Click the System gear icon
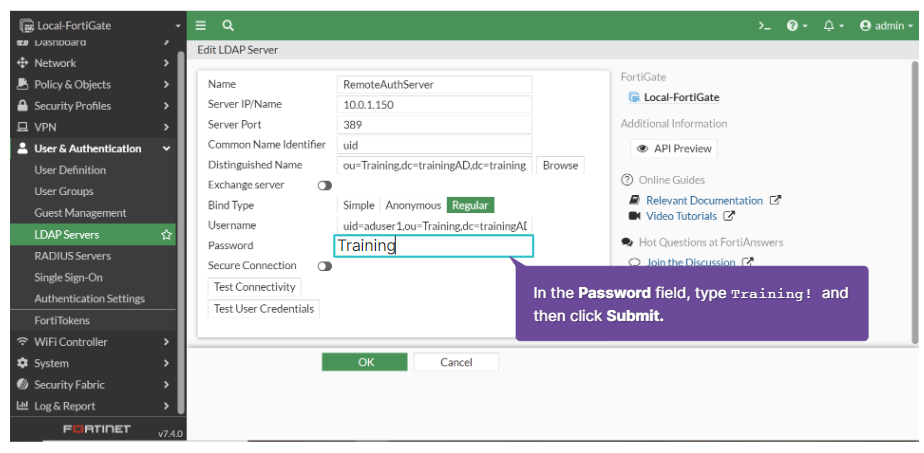Image resolution: width=924 pixels, height=453 pixels. (22, 363)
